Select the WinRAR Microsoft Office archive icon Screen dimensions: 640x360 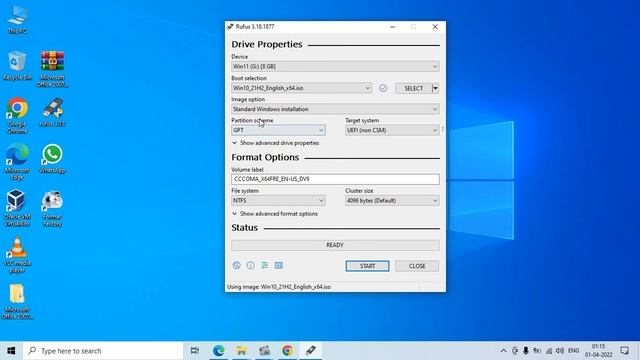click(52, 69)
